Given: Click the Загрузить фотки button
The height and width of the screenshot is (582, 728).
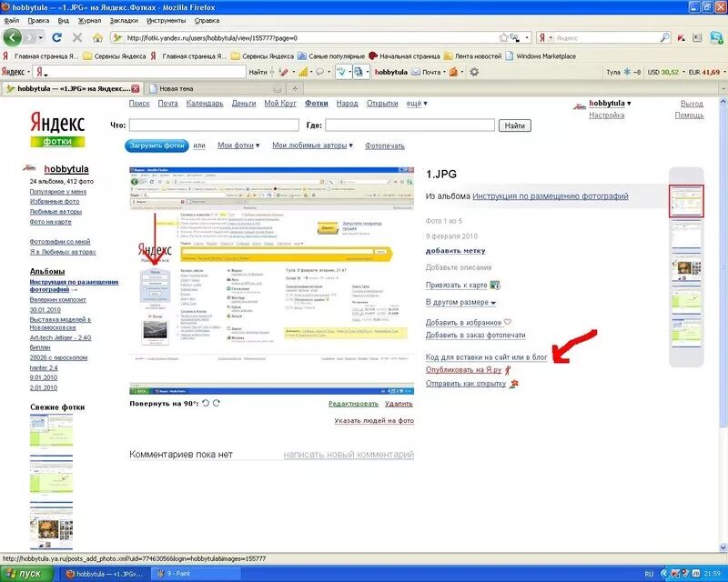Looking at the screenshot, I should click(x=157, y=145).
